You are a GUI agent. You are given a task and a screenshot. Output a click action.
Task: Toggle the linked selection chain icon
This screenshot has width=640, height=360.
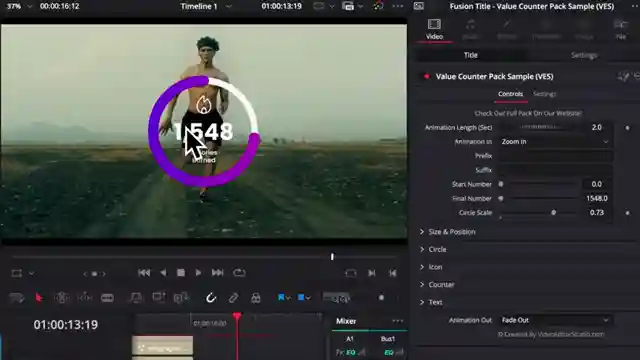(x=233, y=298)
